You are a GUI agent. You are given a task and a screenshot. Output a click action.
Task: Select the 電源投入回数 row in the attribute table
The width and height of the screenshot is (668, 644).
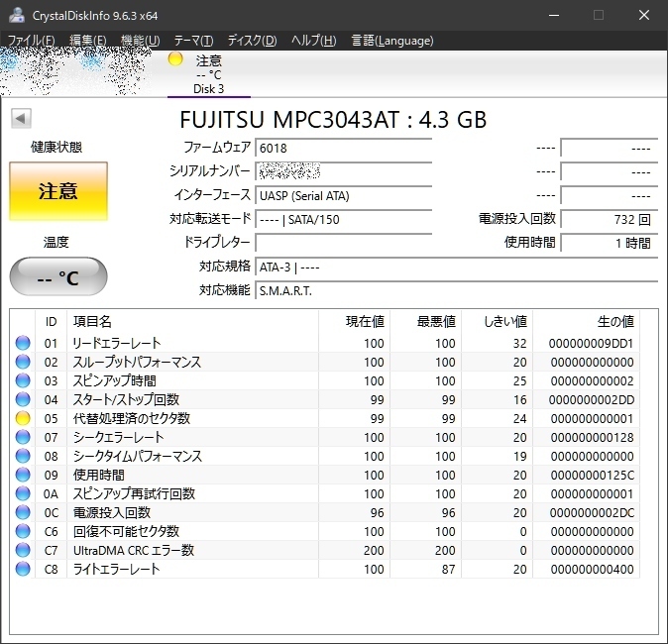(x=325, y=512)
